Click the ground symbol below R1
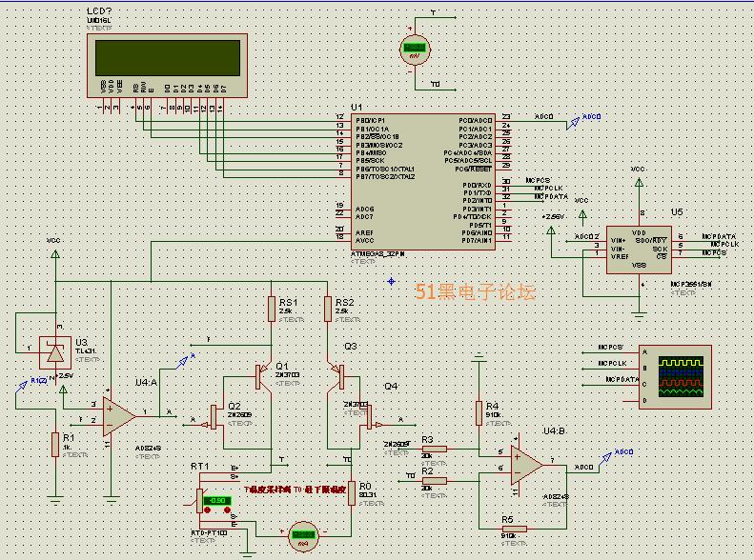Viewport: 754px width, 560px height. (x=55, y=501)
